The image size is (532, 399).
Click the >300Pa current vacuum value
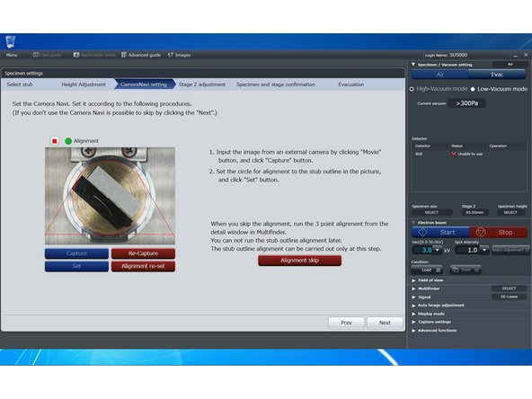click(x=466, y=103)
